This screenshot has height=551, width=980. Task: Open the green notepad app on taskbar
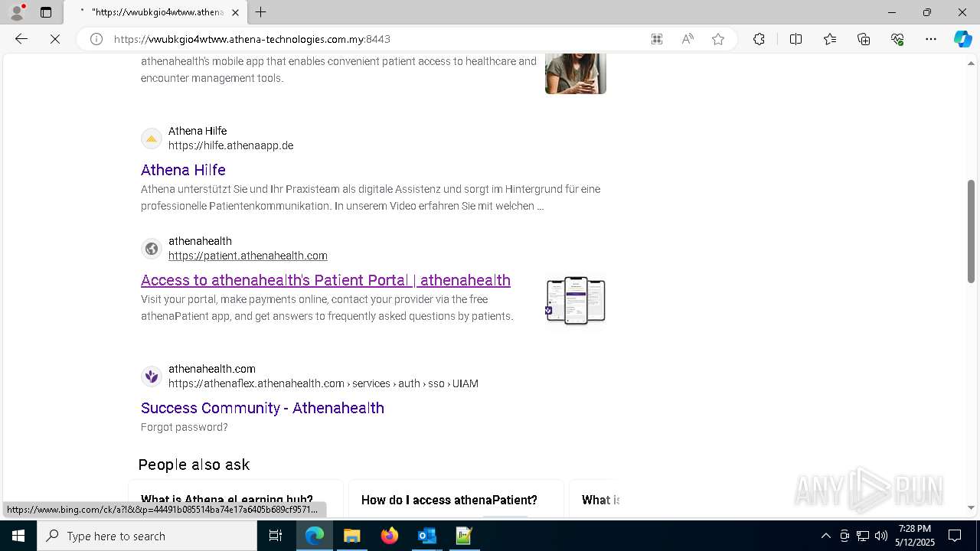(x=464, y=536)
